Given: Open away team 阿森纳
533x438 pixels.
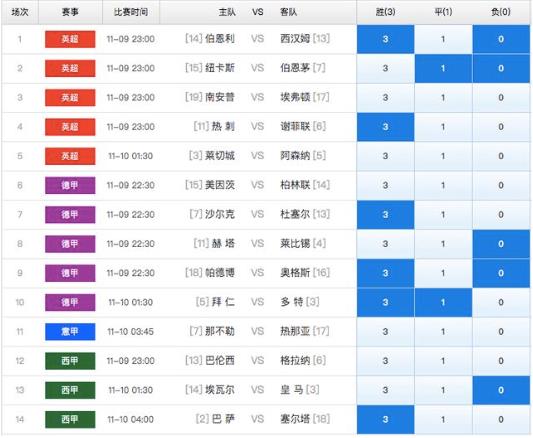Looking at the screenshot, I should (x=295, y=156).
